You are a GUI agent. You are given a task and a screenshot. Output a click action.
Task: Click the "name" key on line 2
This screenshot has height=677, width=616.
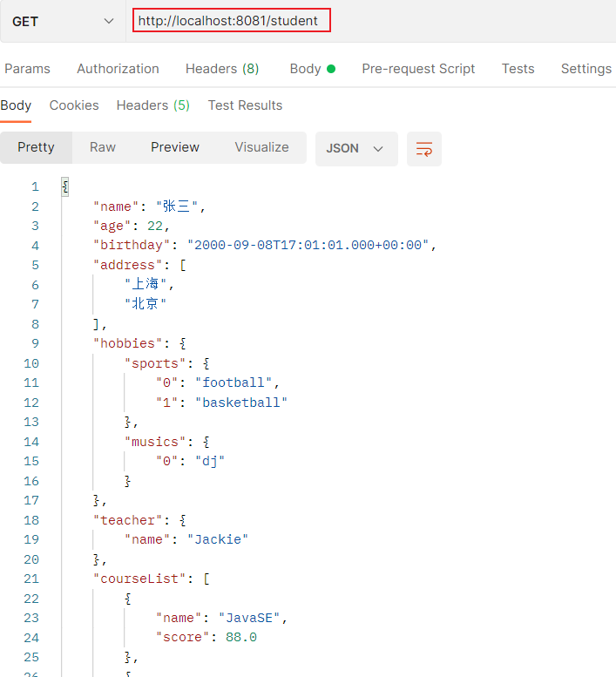[115, 206]
